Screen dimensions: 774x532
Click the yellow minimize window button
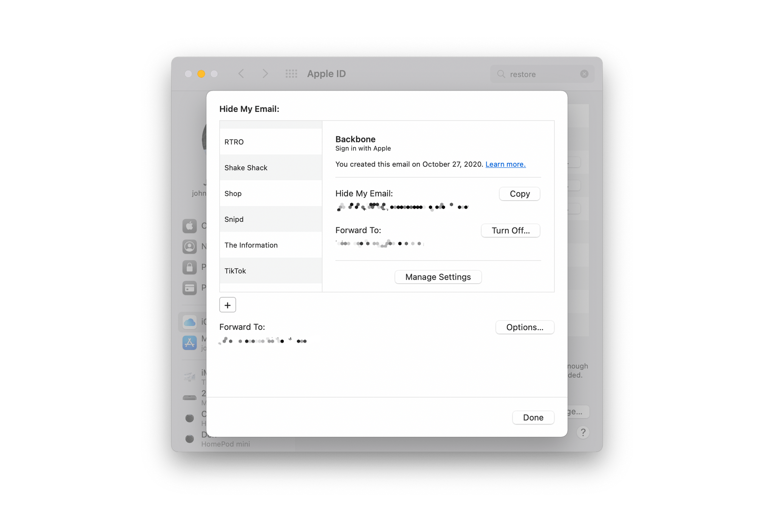click(201, 74)
